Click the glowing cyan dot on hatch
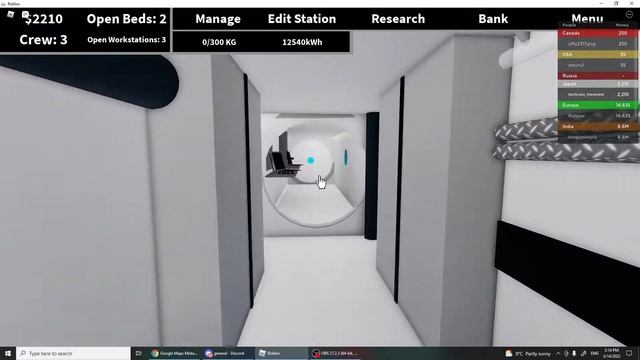The image size is (640, 360). 311,160
